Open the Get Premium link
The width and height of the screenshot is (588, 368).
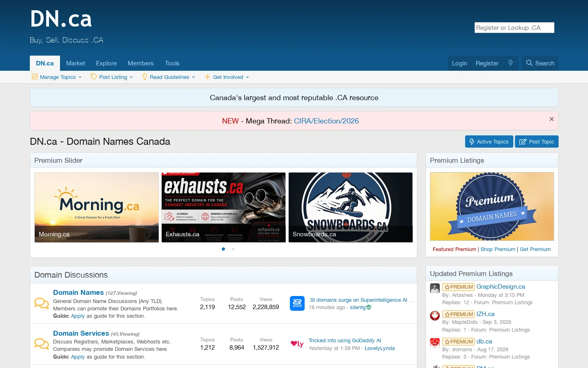click(535, 249)
